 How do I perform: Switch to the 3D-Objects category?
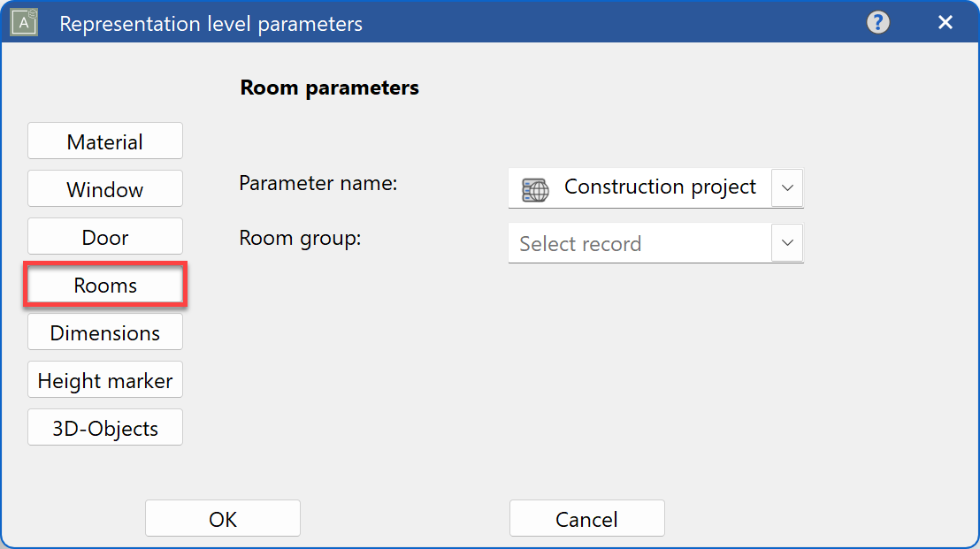(x=104, y=427)
